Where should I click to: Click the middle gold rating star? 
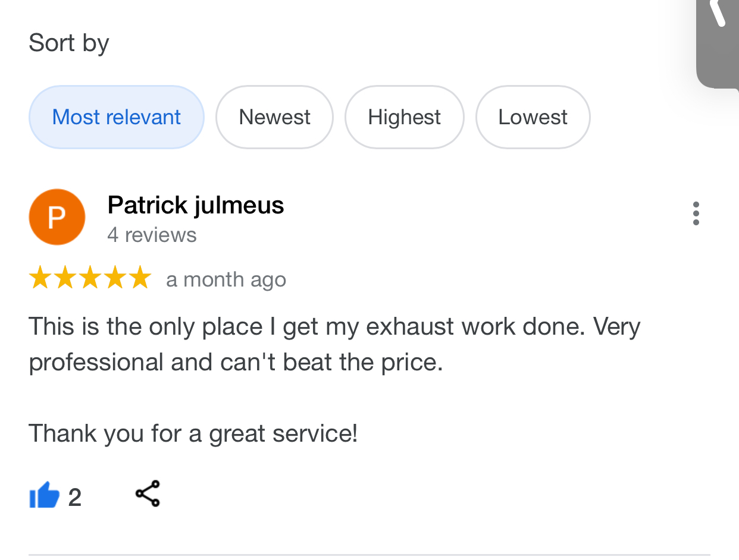coord(90,278)
